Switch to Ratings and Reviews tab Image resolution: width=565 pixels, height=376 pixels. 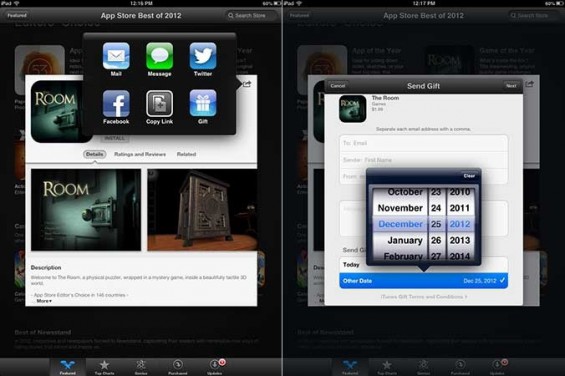tap(140, 154)
